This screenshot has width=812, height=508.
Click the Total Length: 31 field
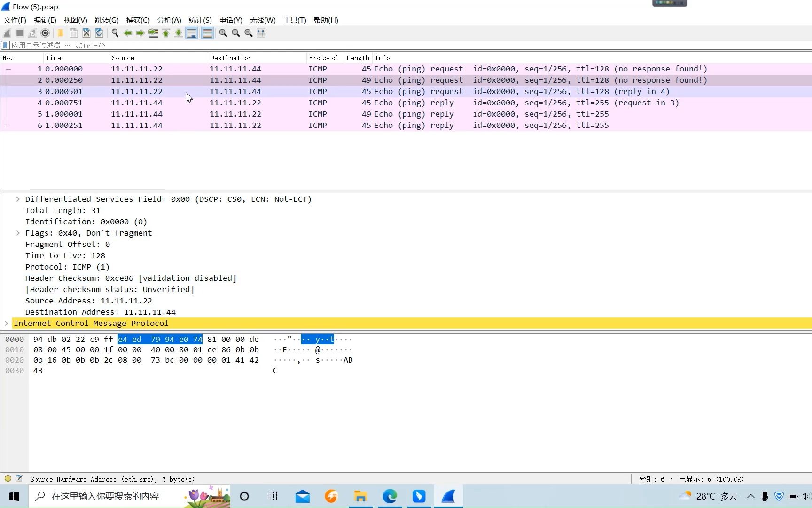[63, 210]
